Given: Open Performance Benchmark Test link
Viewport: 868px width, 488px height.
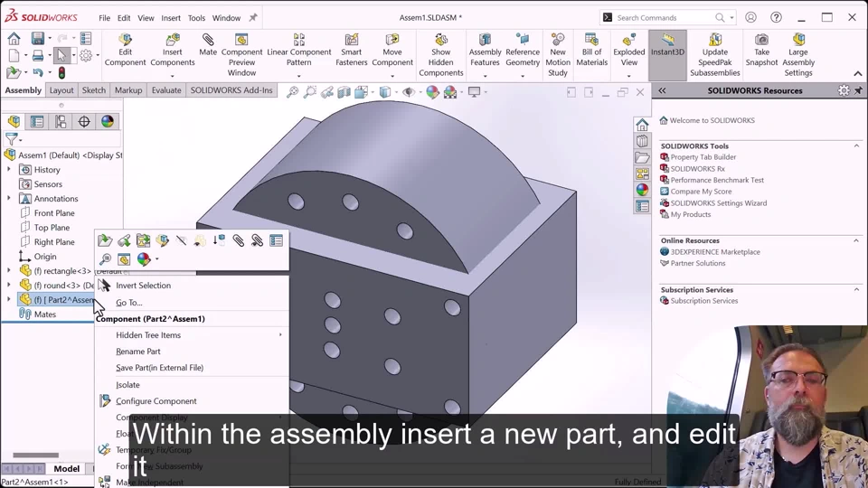Looking at the screenshot, I should tap(717, 180).
